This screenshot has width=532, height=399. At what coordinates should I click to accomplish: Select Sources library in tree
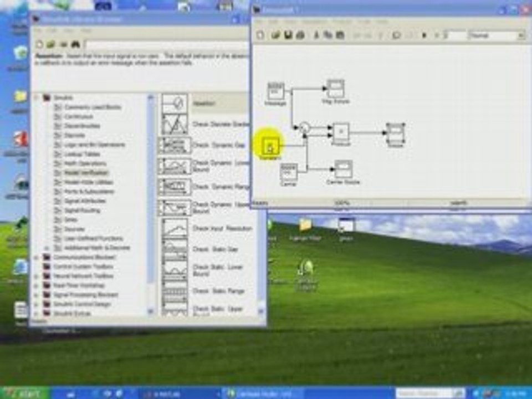pos(74,229)
